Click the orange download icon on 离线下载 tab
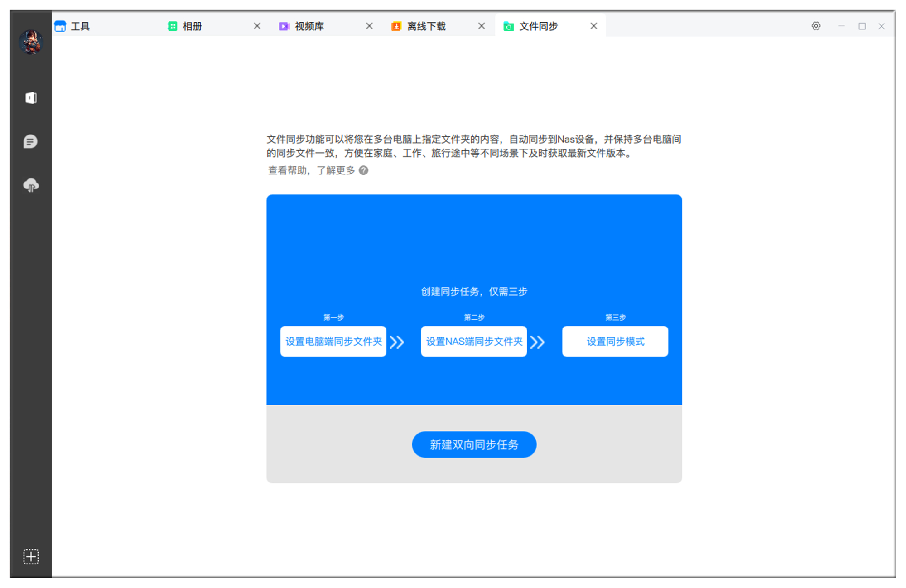Viewport: 906px width, 588px height. click(x=396, y=26)
